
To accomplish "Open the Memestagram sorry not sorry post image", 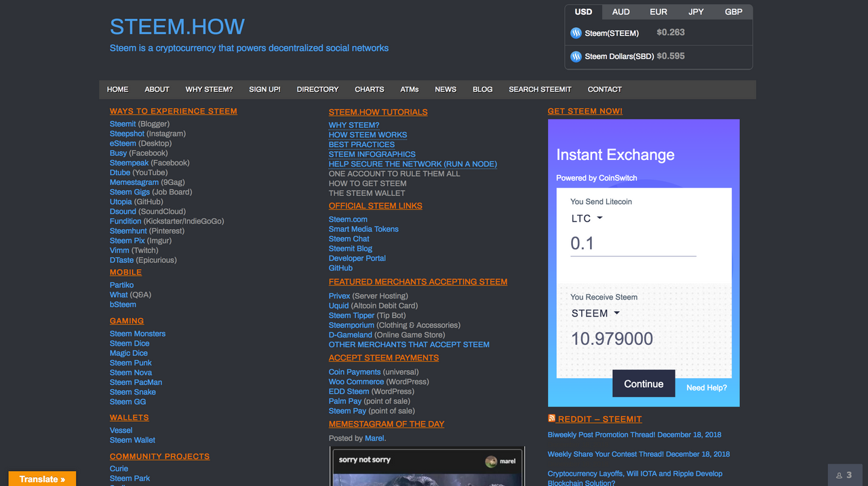I will tap(427, 467).
